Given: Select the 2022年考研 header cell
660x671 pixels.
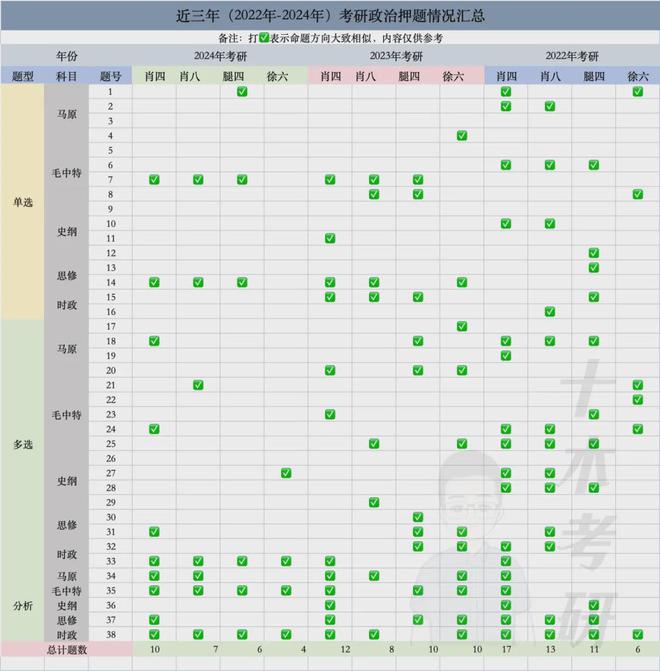Looking at the screenshot, I should 572,56.
